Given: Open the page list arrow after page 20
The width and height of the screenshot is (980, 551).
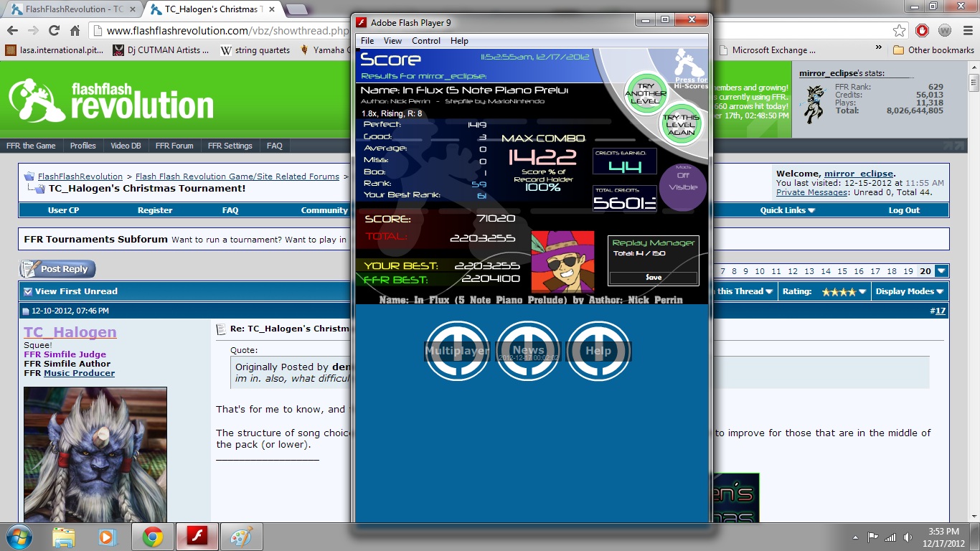Looking at the screenshot, I should 942,271.
